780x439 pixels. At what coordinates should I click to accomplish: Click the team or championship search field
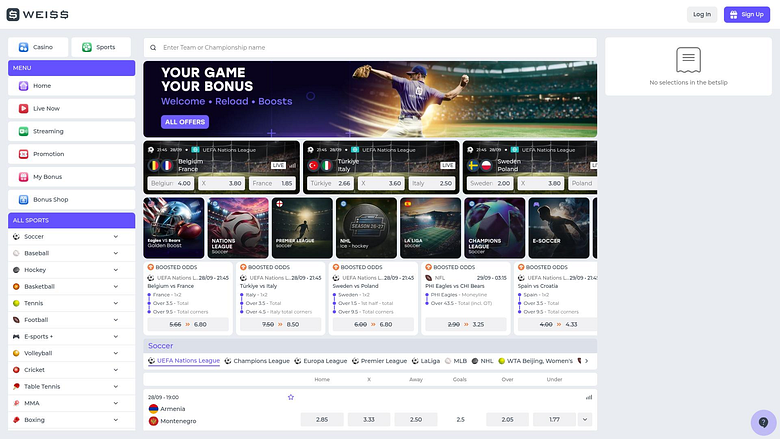click(370, 48)
